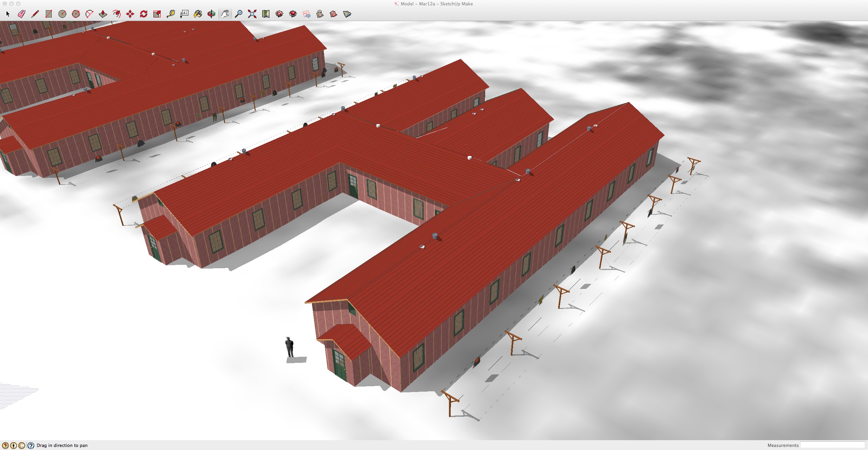Activate the Line pencil tool
868x450 pixels.
pos(35,14)
